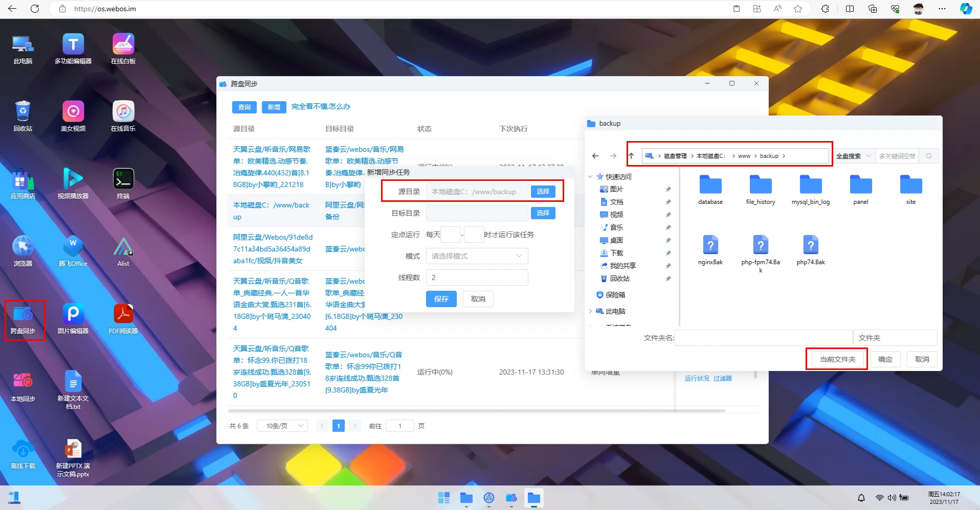Expand the 此电脑 tree node
This screenshot has width=980, height=510.
pos(590,311)
